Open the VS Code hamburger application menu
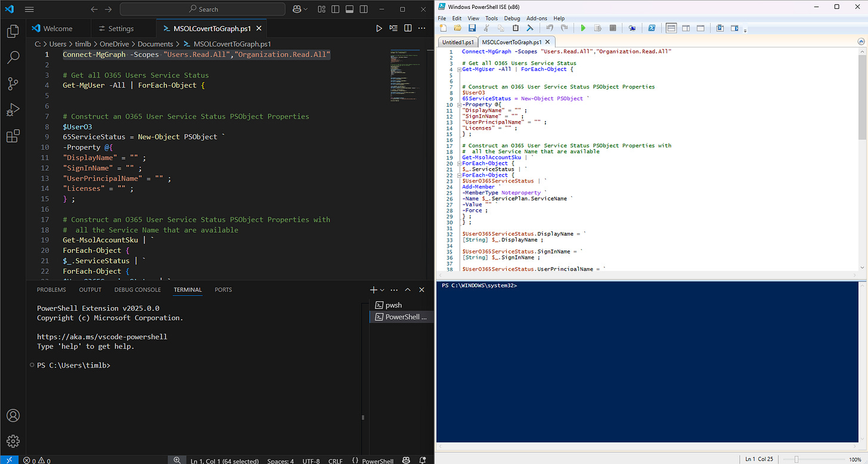Viewport: 868px width, 464px height. coord(29,10)
